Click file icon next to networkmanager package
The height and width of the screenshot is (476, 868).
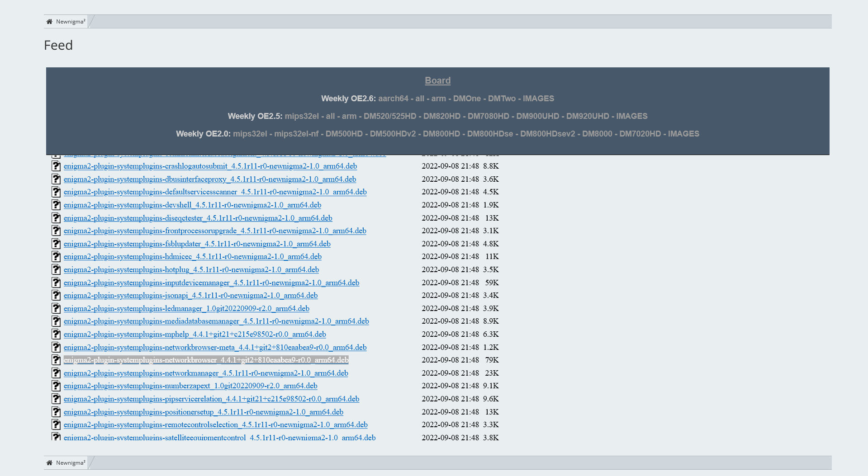56,373
